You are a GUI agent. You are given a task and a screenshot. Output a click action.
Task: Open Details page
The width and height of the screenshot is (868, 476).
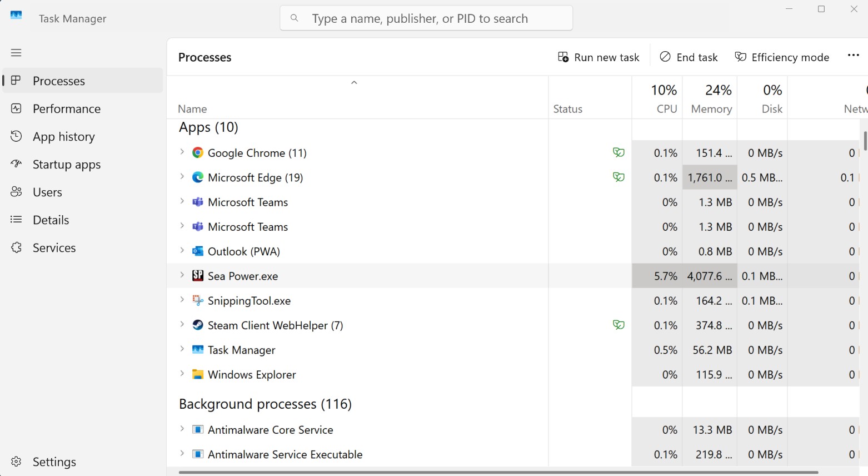[83, 220]
